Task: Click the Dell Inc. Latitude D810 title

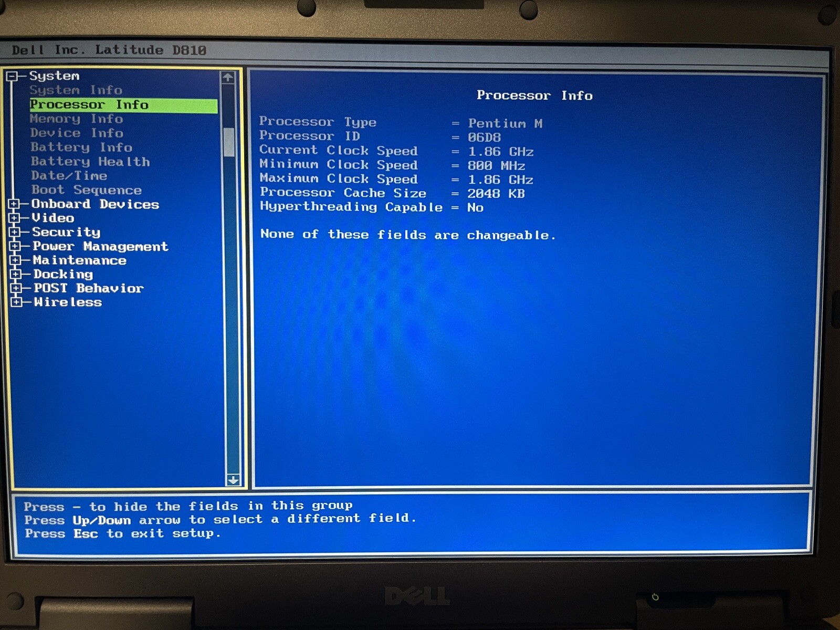Action: 109,50
